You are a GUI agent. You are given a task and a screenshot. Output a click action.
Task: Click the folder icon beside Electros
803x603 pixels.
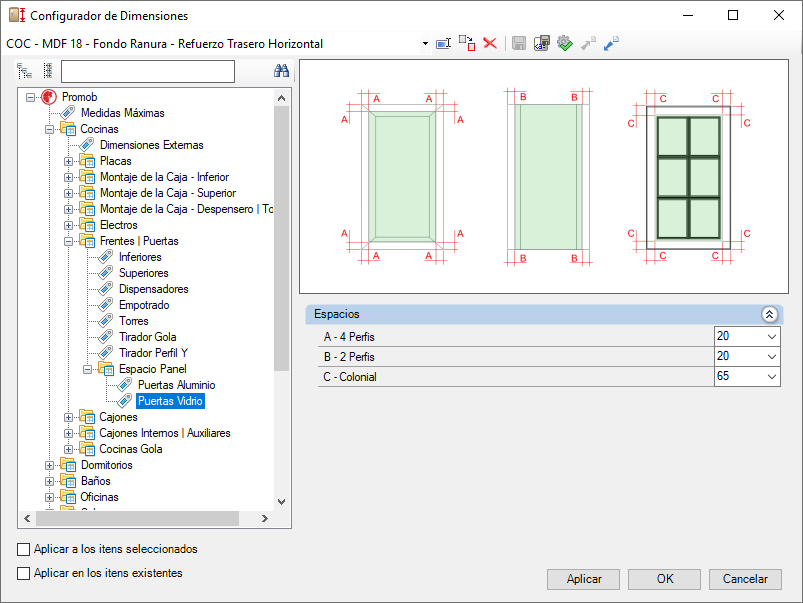pyautogui.click(x=87, y=225)
